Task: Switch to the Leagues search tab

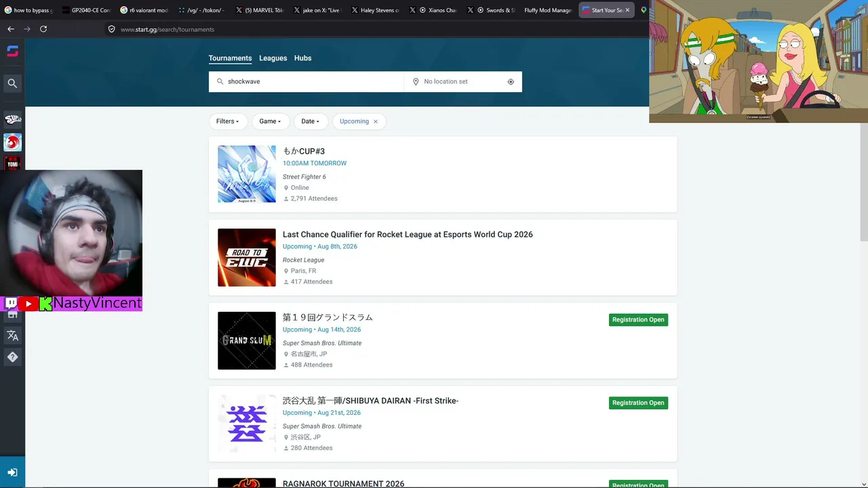Action: click(x=273, y=58)
